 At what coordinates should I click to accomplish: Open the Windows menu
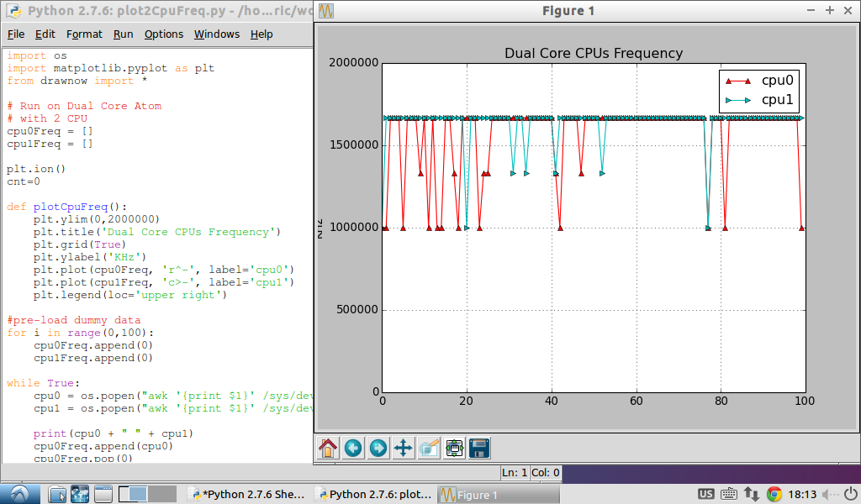point(216,34)
